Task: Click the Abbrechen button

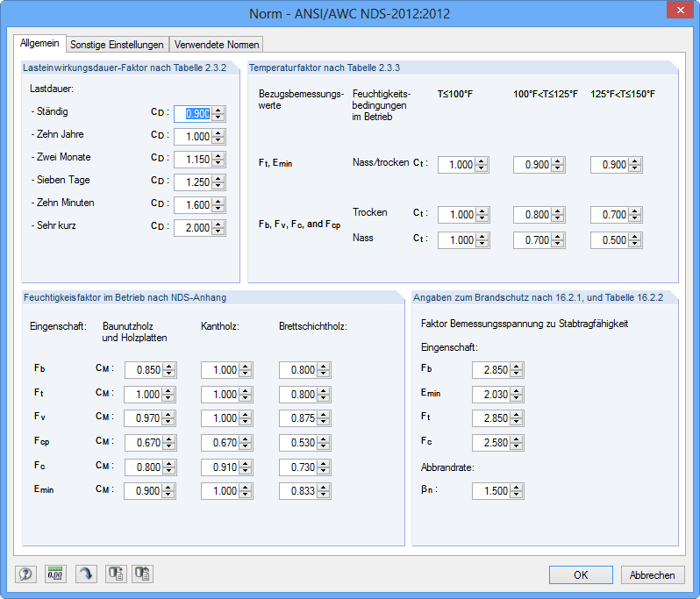Action: pos(653,575)
